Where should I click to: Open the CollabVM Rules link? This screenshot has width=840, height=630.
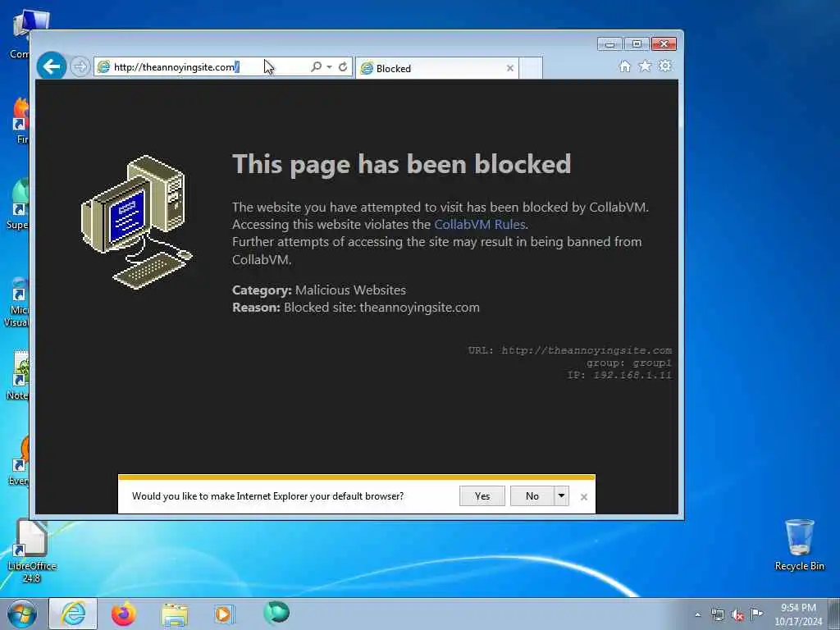pos(479,224)
